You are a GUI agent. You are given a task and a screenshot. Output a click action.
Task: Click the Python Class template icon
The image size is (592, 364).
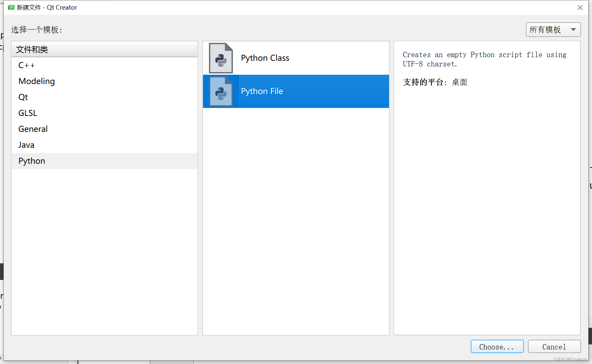pos(221,58)
